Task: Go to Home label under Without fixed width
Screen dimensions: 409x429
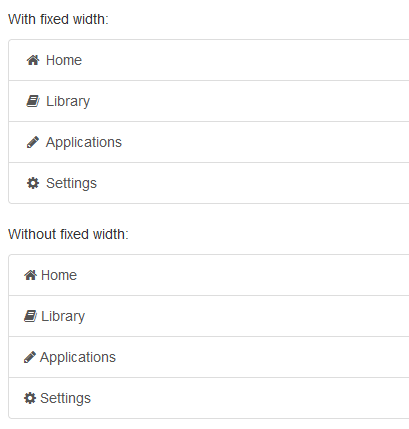Action: click(59, 275)
